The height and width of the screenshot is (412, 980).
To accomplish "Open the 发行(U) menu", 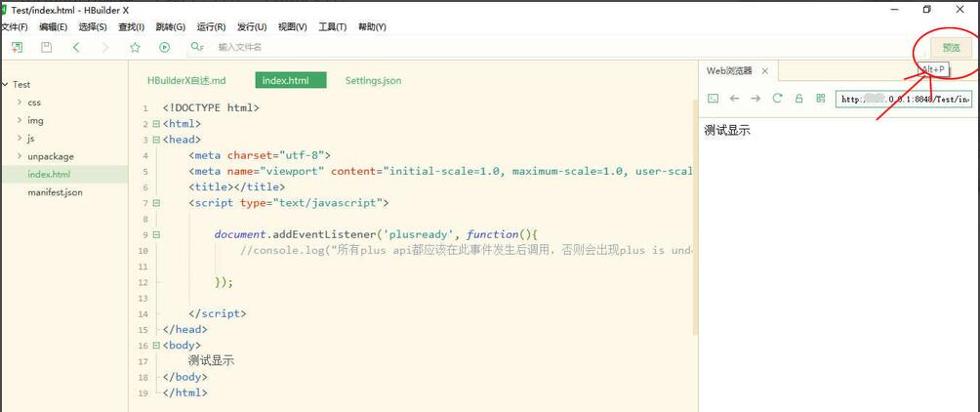I will tap(252, 27).
